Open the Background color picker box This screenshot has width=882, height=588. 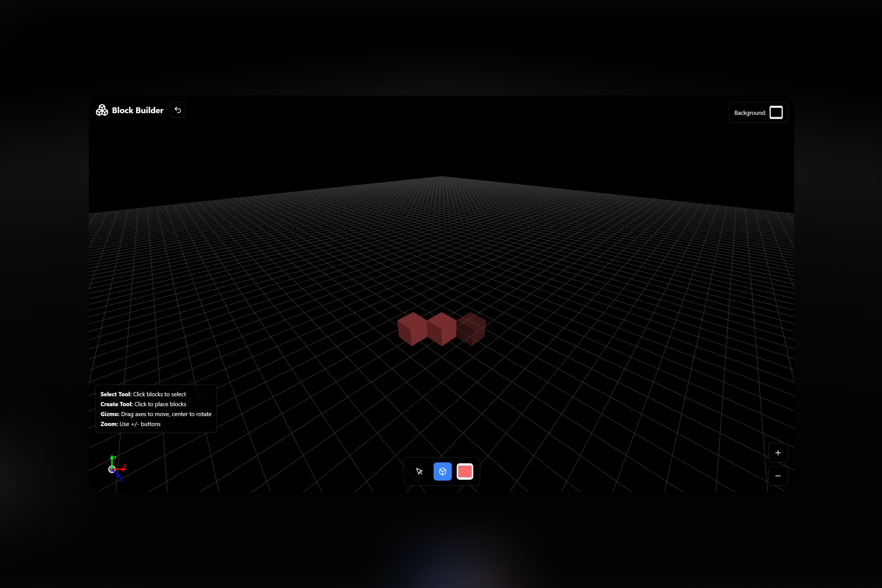[x=776, y=113]
